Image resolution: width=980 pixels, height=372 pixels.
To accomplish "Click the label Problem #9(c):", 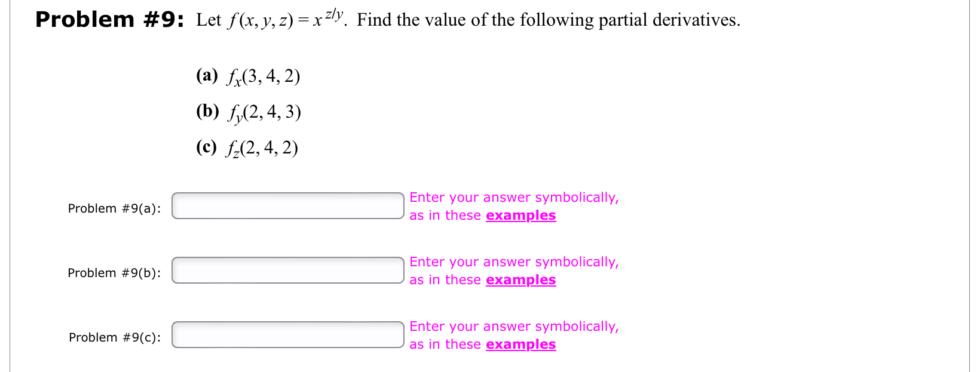I will point(114,337).
